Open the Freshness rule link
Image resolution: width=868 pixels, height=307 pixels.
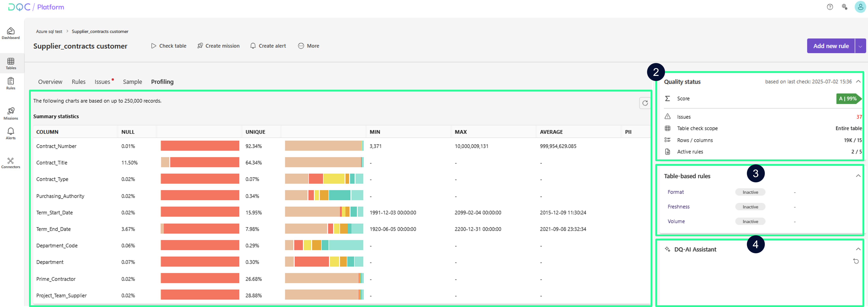pos(678,206)
